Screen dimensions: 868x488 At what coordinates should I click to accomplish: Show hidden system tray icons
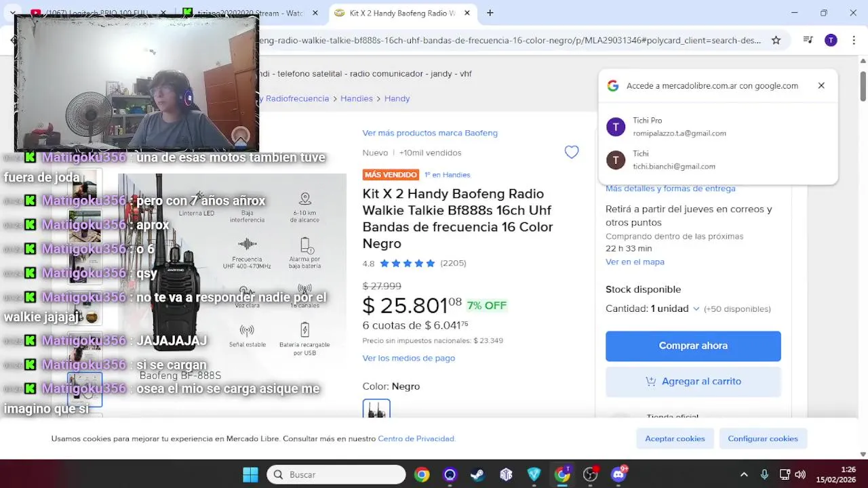744,474
